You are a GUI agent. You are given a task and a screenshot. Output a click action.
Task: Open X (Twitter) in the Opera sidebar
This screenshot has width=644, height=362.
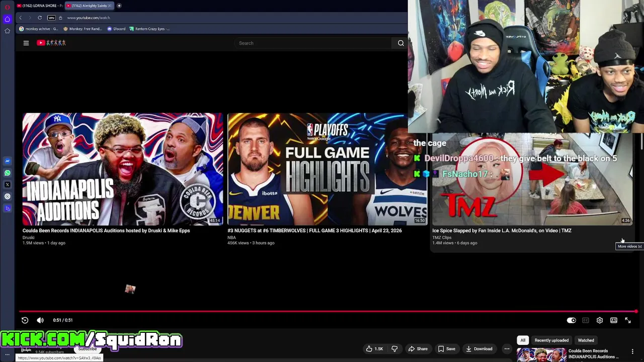click(7, 185)
